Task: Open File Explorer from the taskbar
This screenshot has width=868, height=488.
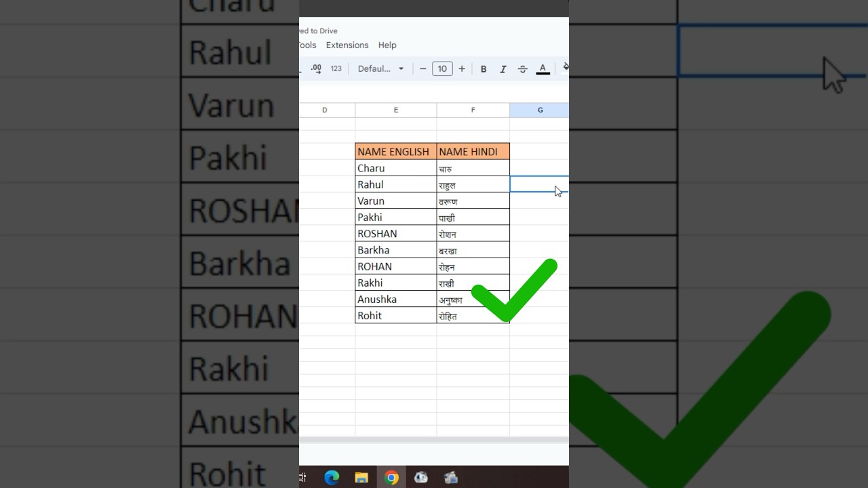Action: click(361, 477)
